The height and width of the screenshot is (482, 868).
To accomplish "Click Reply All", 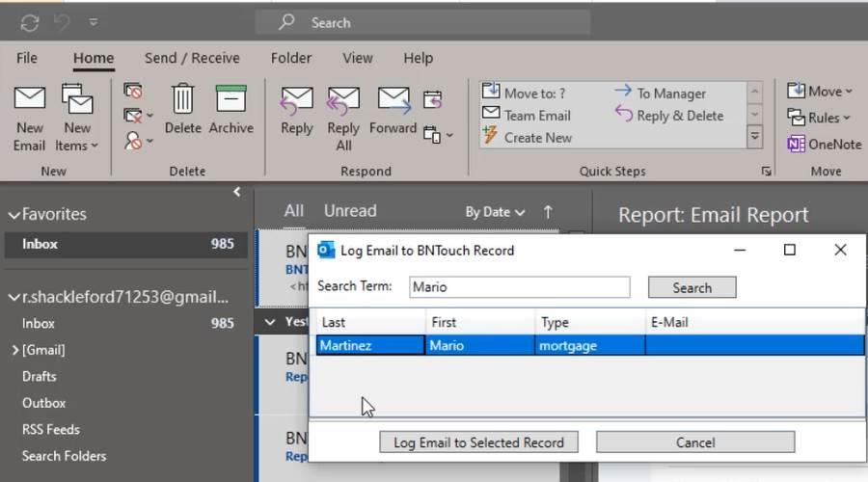I will pos(343,119).
